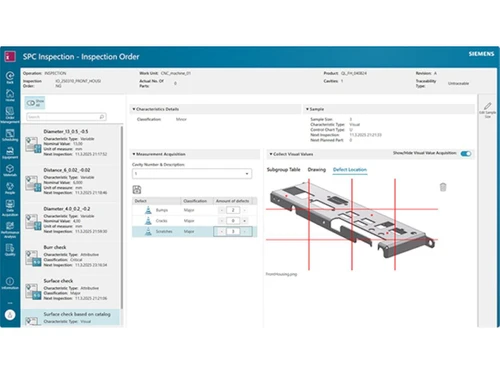Click the red app logo icon

[x=10, y=56]
